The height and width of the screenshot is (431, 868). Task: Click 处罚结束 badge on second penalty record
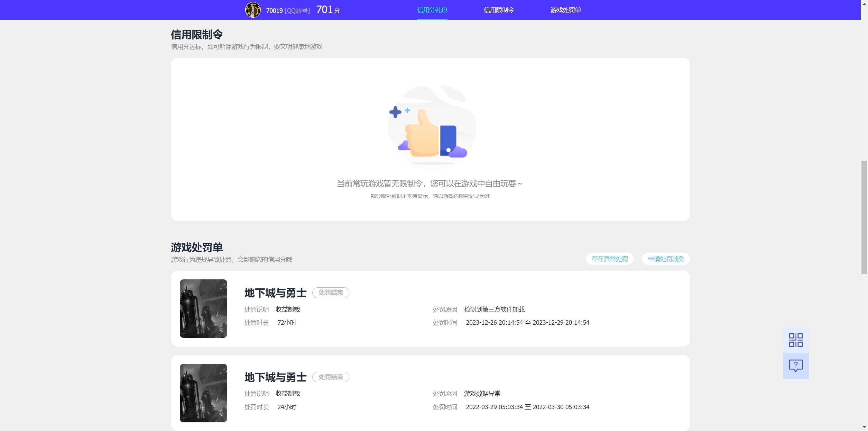[x=331, y=377]
